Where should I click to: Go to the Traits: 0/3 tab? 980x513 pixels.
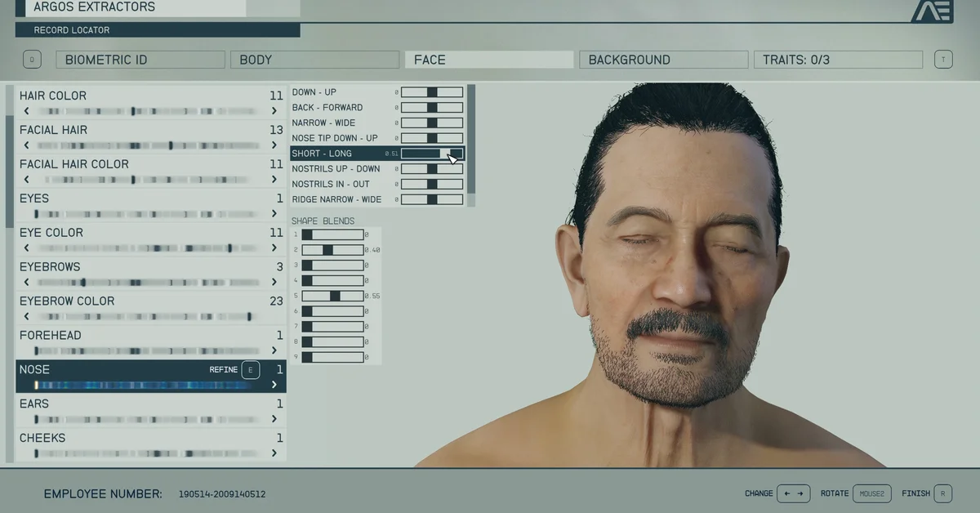pyautogui.click(x=838, y=60)
